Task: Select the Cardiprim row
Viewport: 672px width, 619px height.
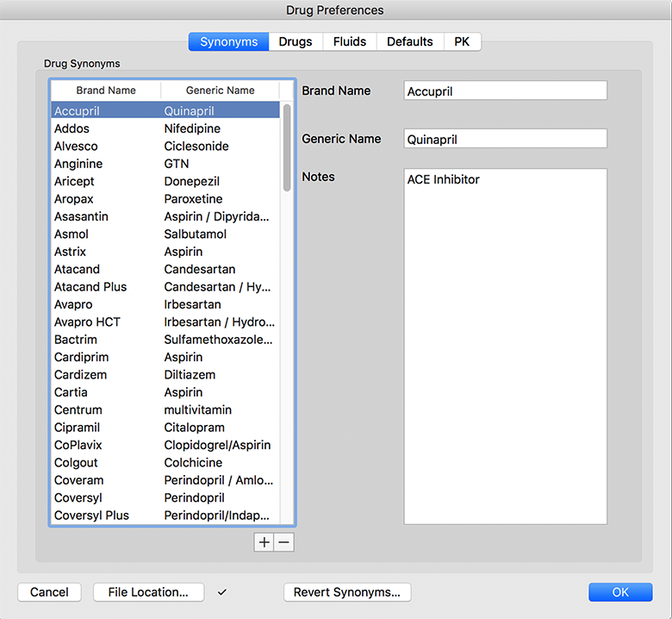Action: tap(165, 357)
